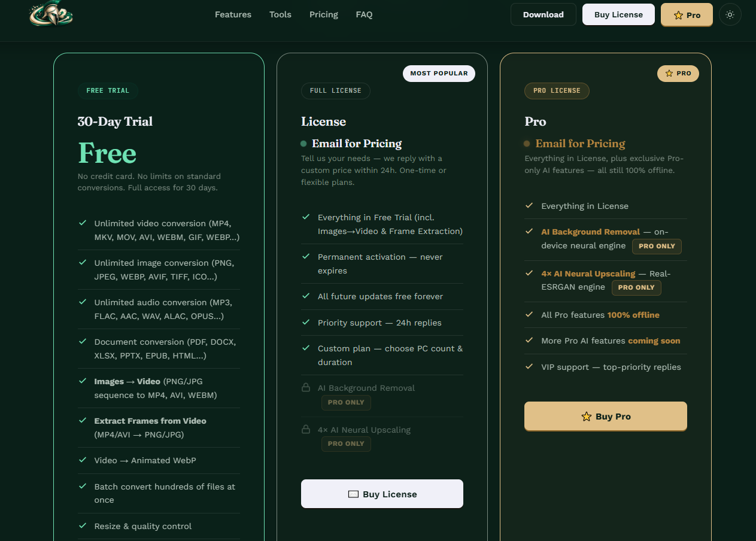Viewport: 756px width, 541px height.
Task: Click 'Batch convert hundreds of files at once'
Action: [165, 493]
